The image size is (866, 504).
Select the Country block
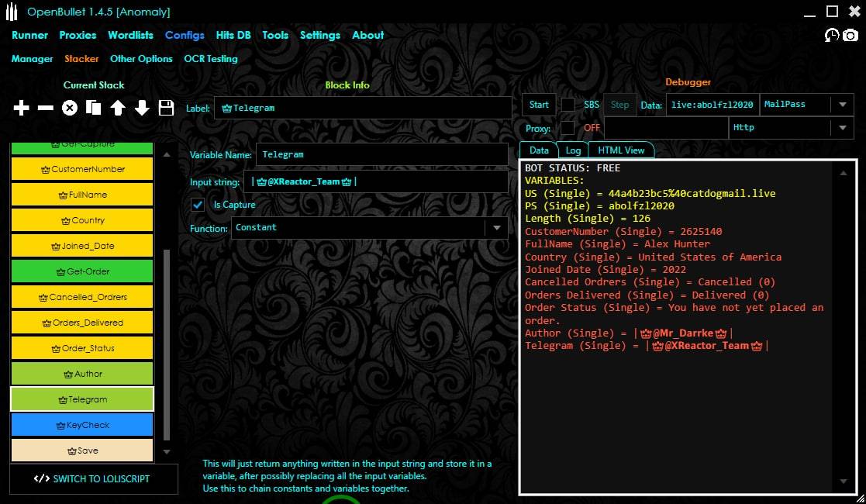tap(81, 220)
